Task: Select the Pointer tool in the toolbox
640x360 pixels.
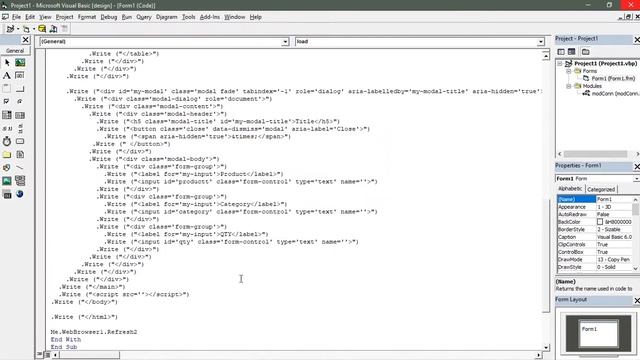Action: (7, 62)
